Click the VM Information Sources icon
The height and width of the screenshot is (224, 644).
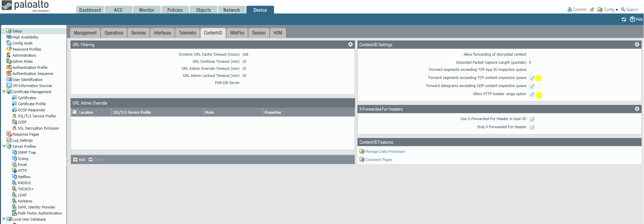coord(9,85)
